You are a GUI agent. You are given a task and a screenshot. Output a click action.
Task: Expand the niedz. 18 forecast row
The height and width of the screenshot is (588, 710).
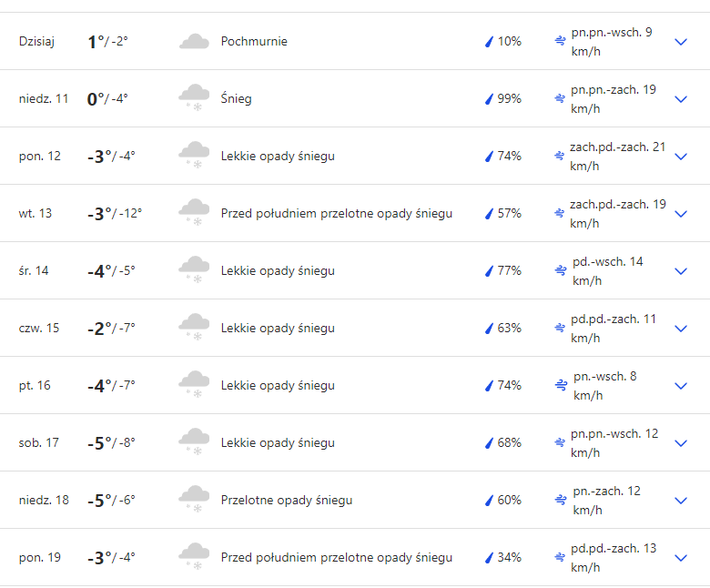pyautogui.click(x=681, y=501)
